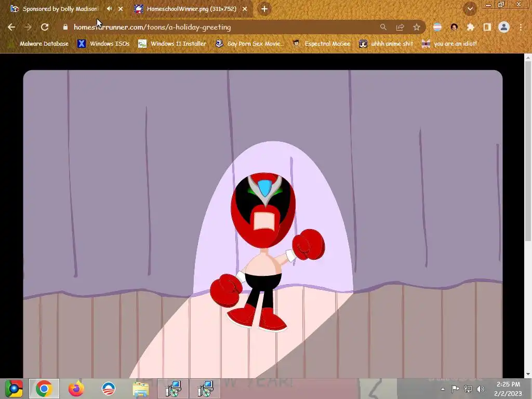The height and width of the screenshot is (399, 532).
Task: Reload the current page
Action: (x=45, y=27)
